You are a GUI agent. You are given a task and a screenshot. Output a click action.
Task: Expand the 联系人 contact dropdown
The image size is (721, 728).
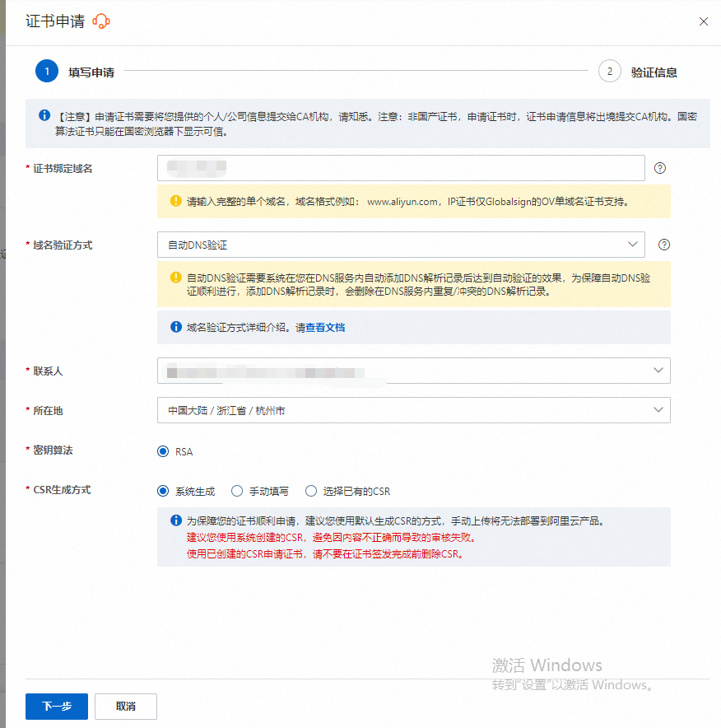[413, 371]
